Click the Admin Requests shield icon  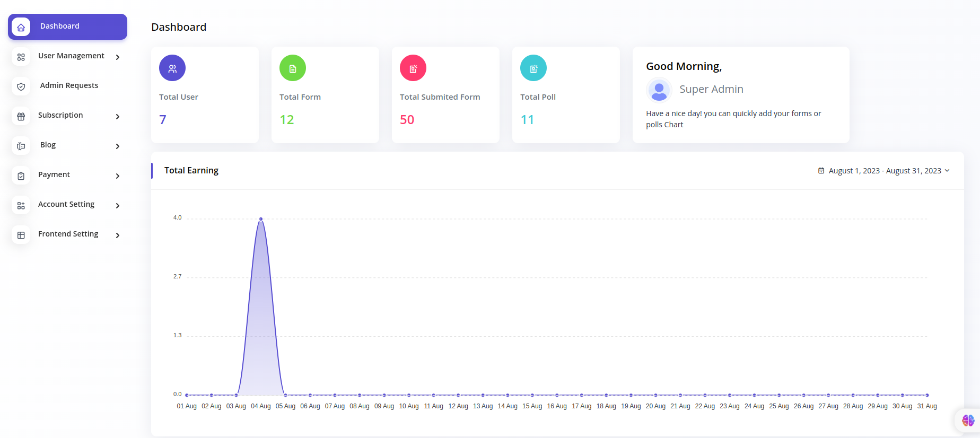tap(21, 86)
